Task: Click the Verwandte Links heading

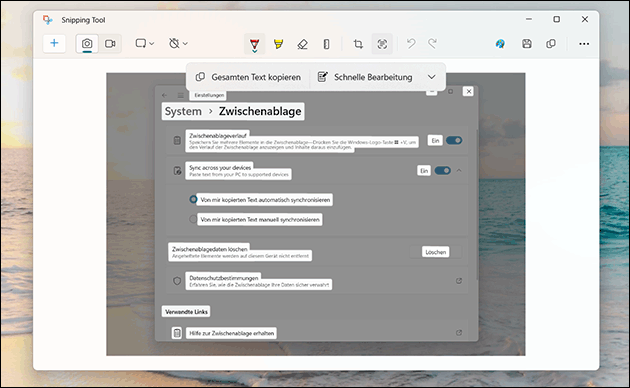Action: [186, 312]
